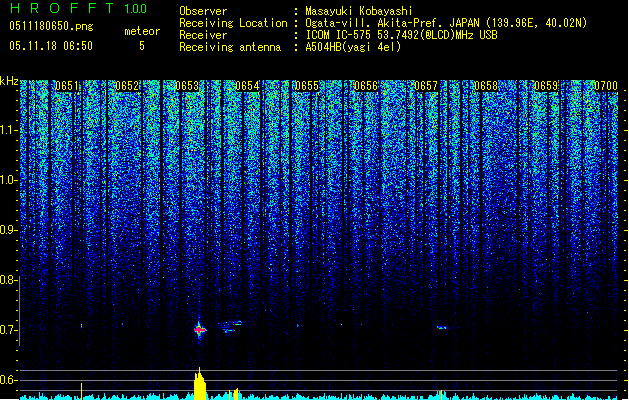Click the version number 1.0.0
The width and height of the screenshot is (629, 400).
pos(136,9)
